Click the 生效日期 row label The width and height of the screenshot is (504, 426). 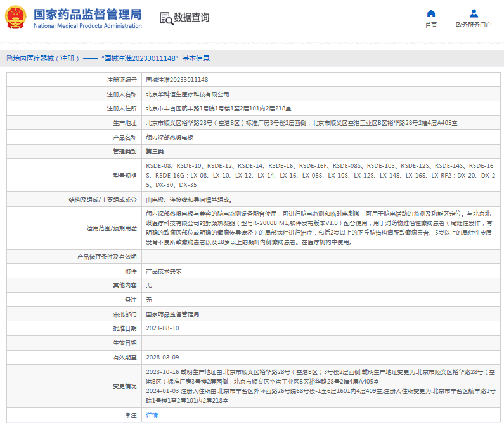(x=125, y=343)
